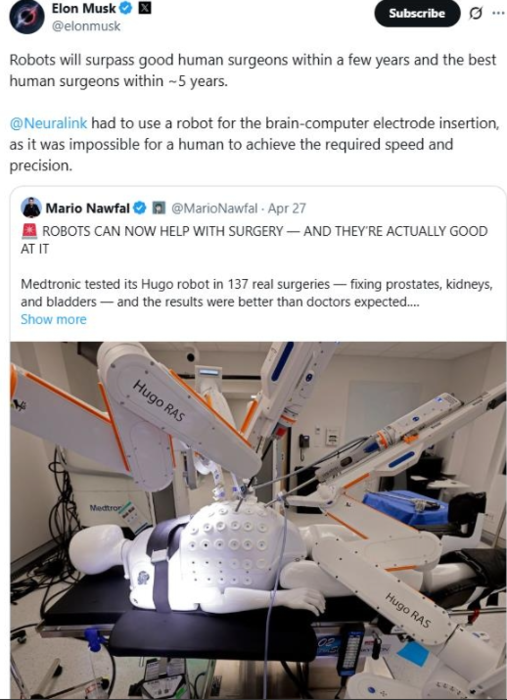507x700 pixels.
Task: Expand quoted post with Show more
Action: 54,319
